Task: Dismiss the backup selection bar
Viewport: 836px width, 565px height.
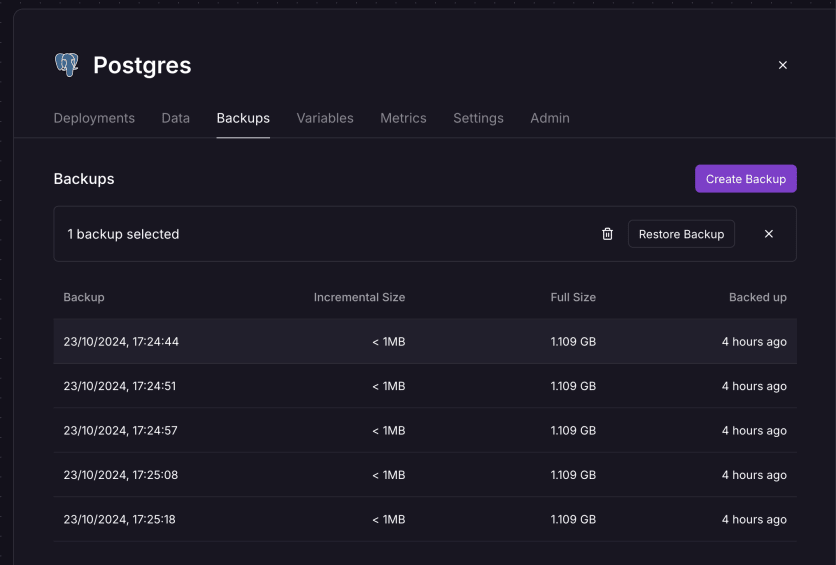Action: (x=769, y=234)
